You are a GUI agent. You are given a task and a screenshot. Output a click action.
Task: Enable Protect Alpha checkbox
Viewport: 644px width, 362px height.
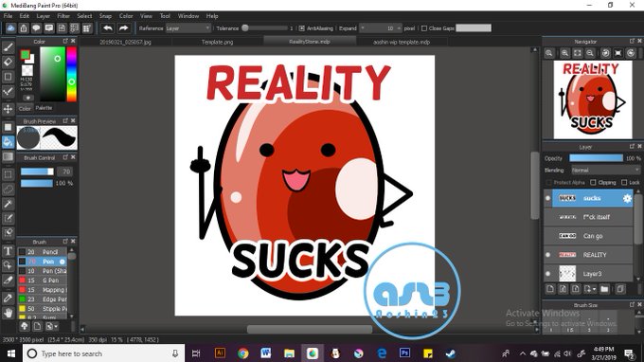point(548,182)
